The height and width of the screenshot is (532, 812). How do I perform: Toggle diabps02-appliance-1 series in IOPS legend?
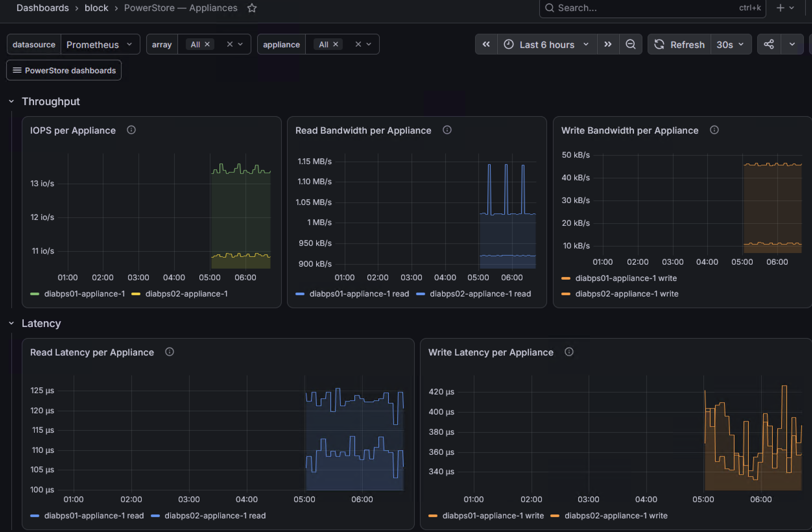(186, 294)
